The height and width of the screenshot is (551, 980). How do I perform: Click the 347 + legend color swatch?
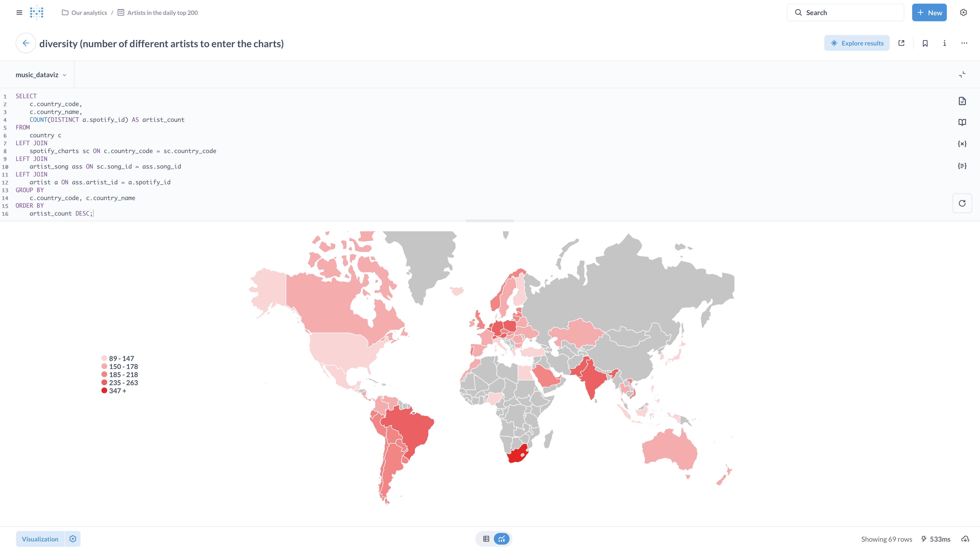104,391
